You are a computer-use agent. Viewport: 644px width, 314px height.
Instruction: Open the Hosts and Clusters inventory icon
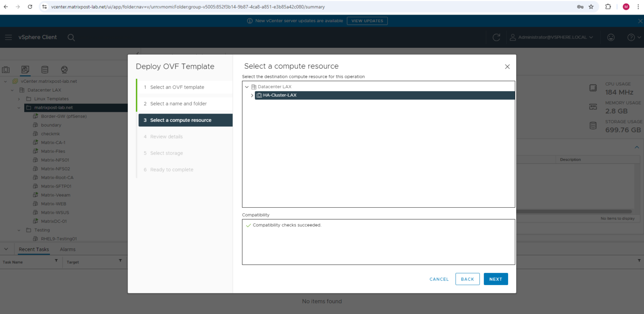[x=6, y=69]
